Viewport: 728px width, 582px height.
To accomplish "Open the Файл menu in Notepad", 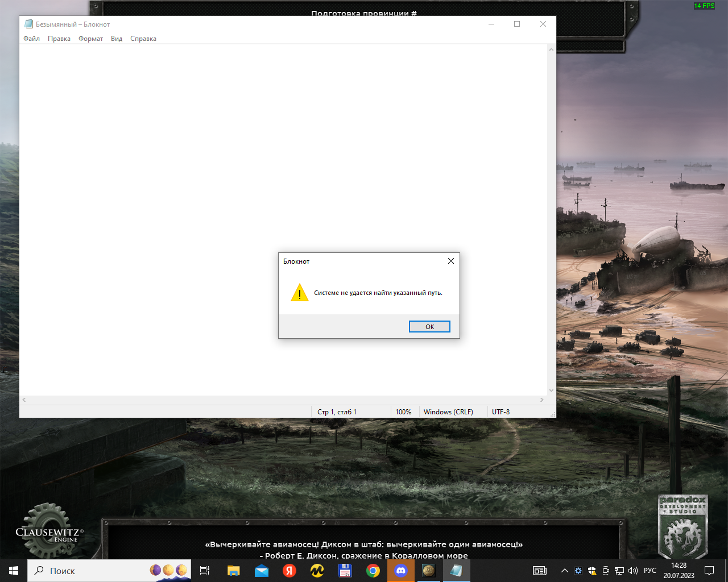I will pyautogui.click(x=31, y=38).
